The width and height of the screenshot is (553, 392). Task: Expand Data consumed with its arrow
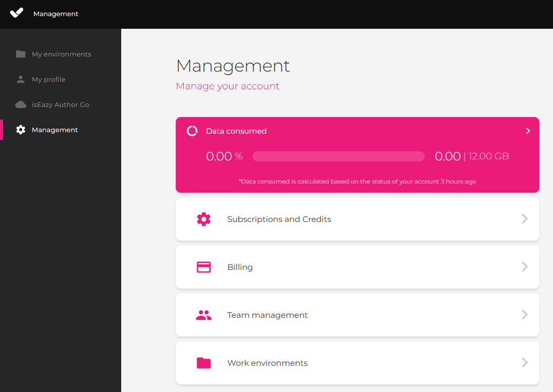[x=528, y=131]
